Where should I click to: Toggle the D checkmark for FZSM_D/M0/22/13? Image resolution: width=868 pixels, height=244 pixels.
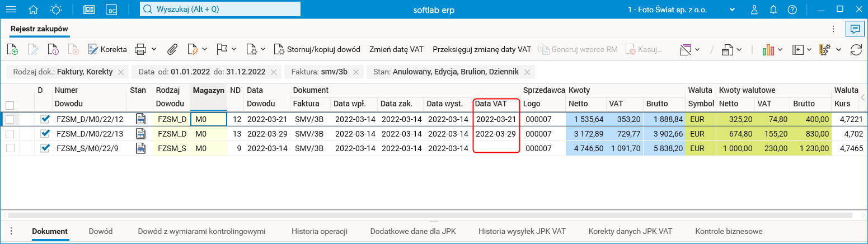tap(46, 133)
